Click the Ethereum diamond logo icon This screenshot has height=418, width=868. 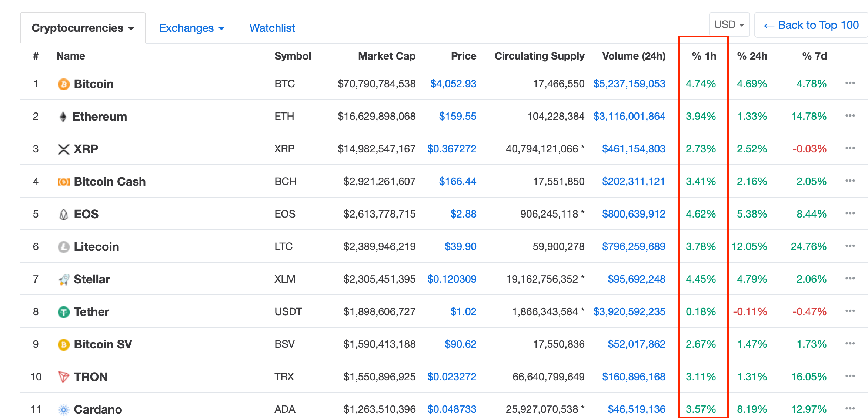pos(63,117)
